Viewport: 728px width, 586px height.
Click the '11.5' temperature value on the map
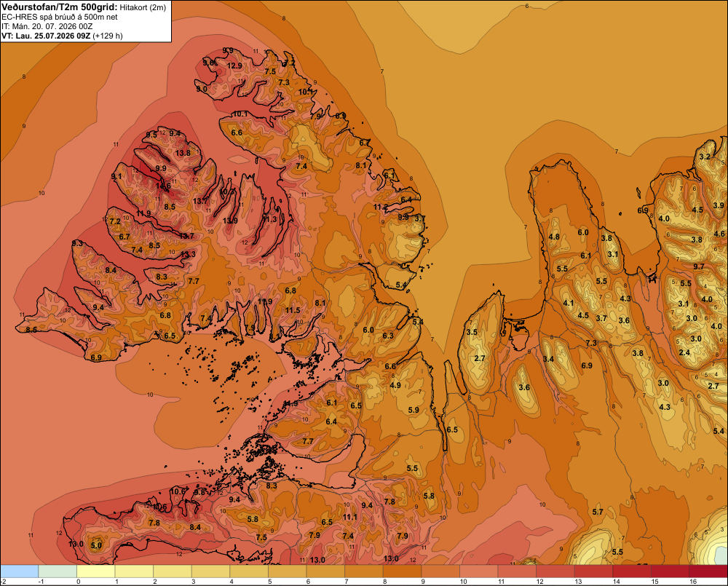pos(293,310)
